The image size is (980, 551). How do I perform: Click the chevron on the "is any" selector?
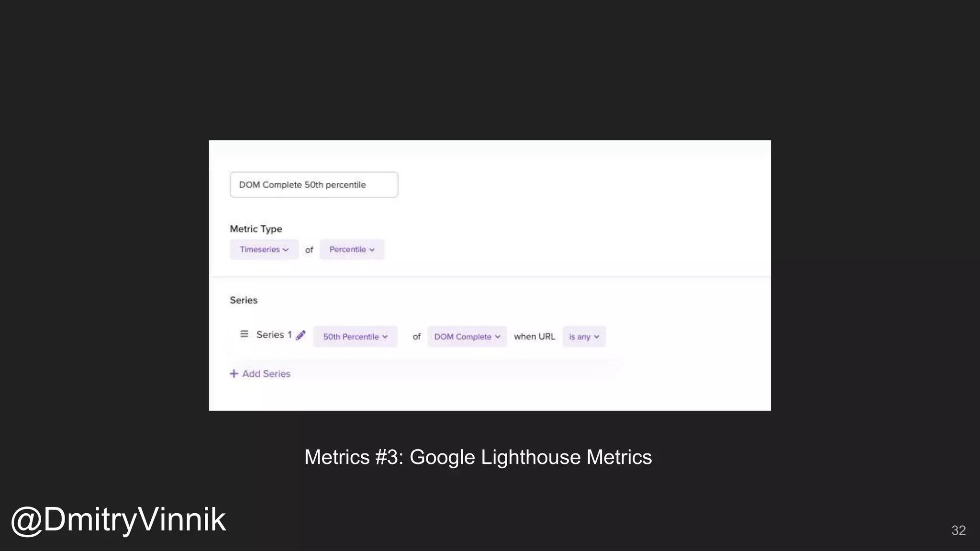coord(597,337)
